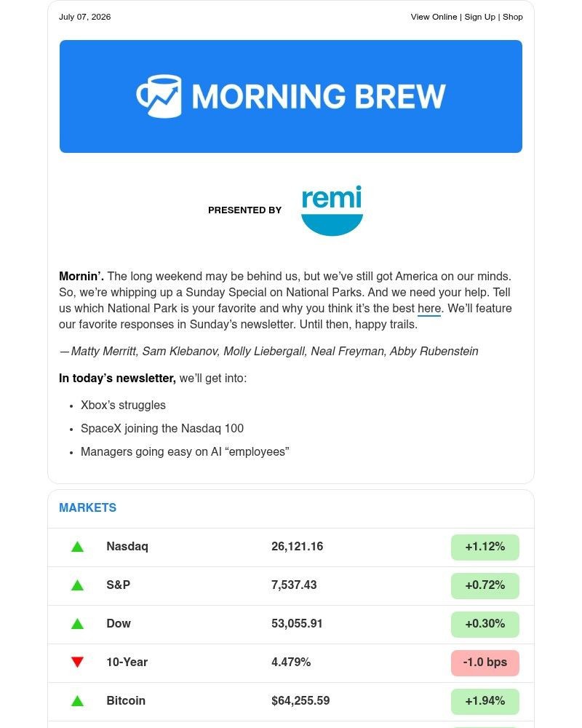
Task: Click the Nasdaq +1.12% change badge
Action: pyautogui.click(x=485, y=547)
